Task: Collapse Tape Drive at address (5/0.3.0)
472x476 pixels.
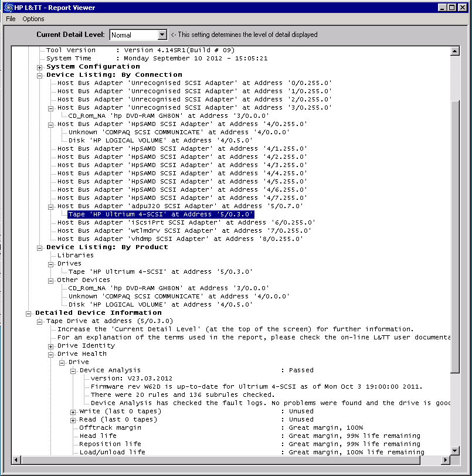Action: pos(39,321)
